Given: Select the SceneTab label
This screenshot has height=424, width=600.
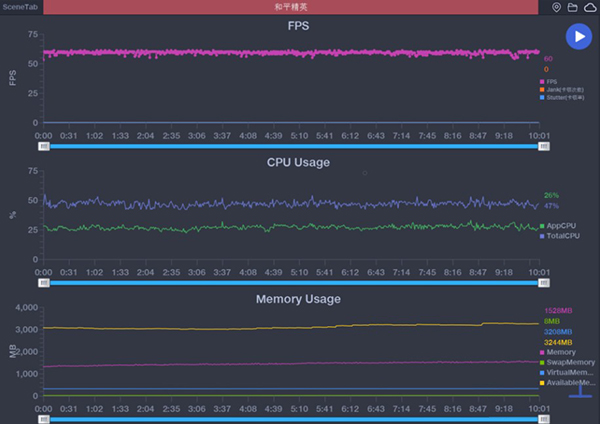Looking at the screenshot, I should coord(19,7).
